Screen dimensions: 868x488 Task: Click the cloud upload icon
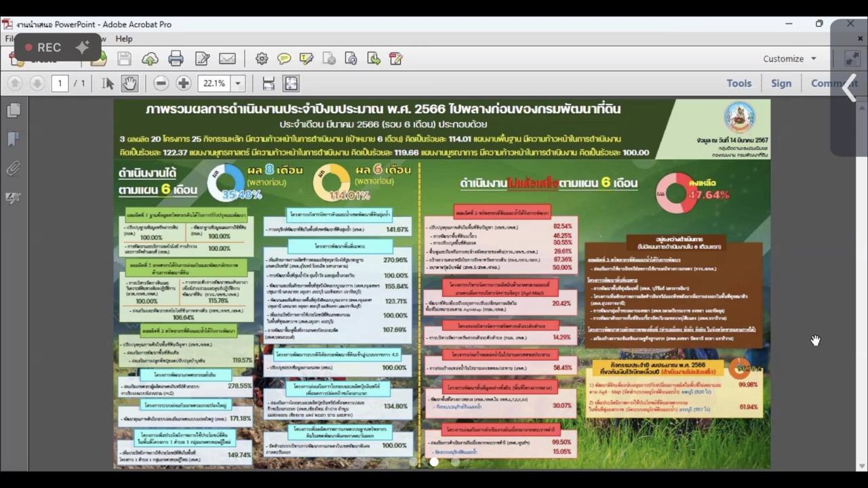tap(150, 59)
